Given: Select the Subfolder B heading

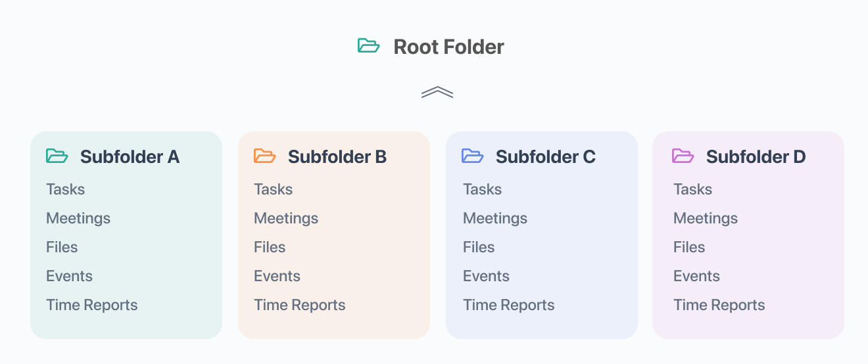Looking at the screenshot, I should [337, 156].
